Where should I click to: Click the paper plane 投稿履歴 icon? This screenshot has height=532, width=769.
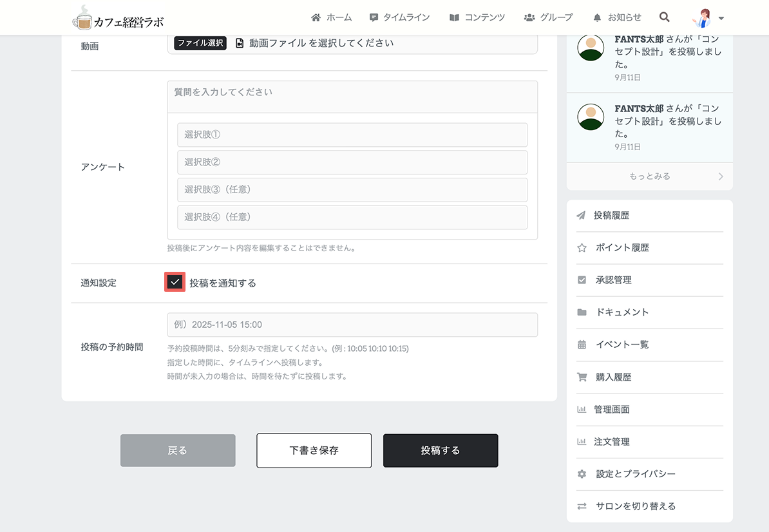point(581,215)
